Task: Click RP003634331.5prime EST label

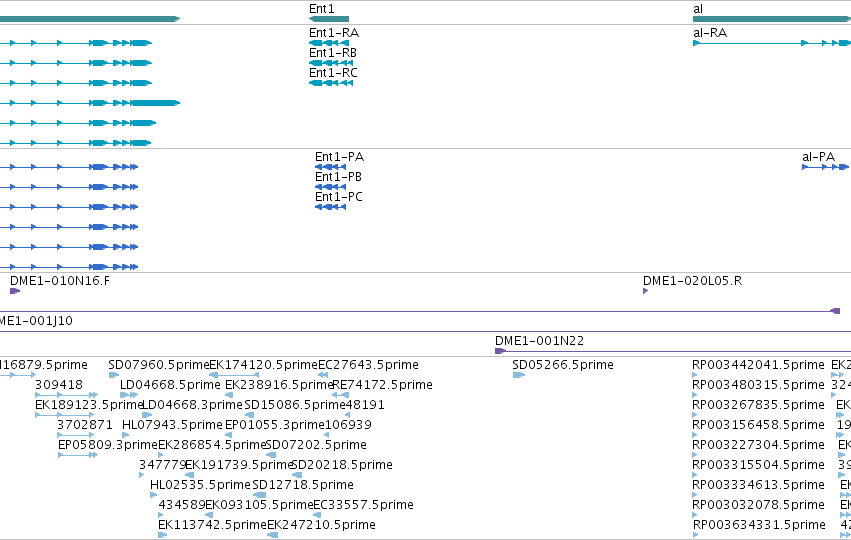Action: [x=759, y=525]
